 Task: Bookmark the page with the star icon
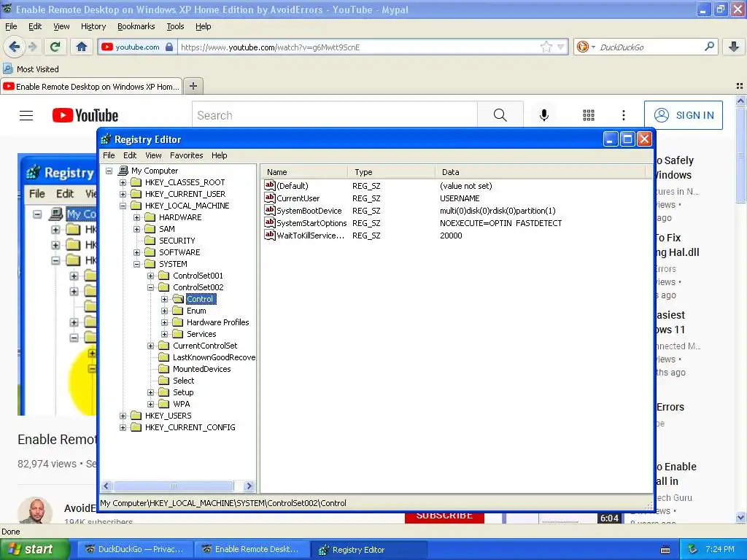pos(546,47)
